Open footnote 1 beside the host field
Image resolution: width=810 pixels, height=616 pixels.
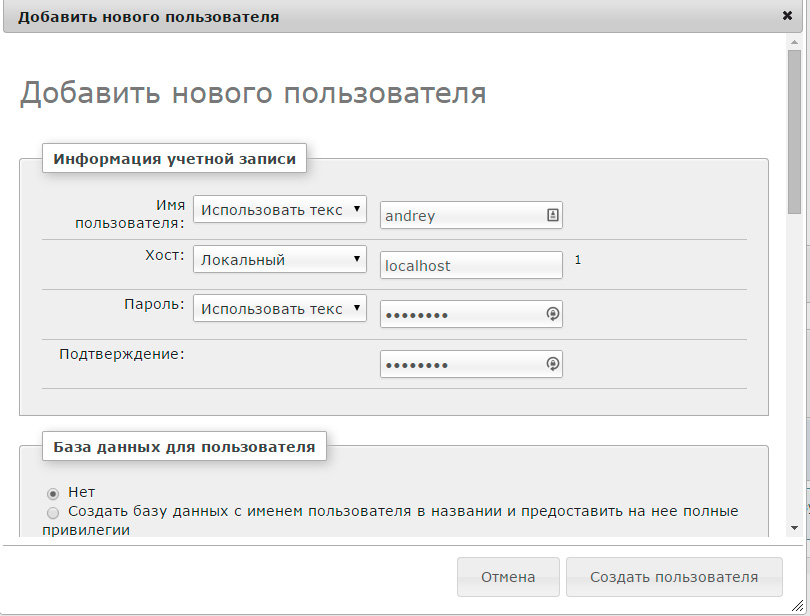pyautogui.click(x=578, y=260)
